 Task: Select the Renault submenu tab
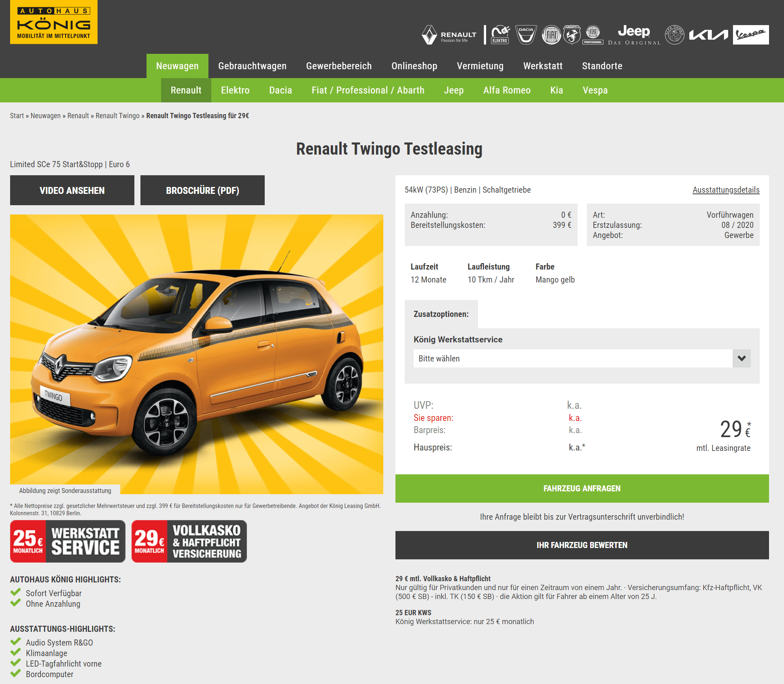click(x=186, y=90)
